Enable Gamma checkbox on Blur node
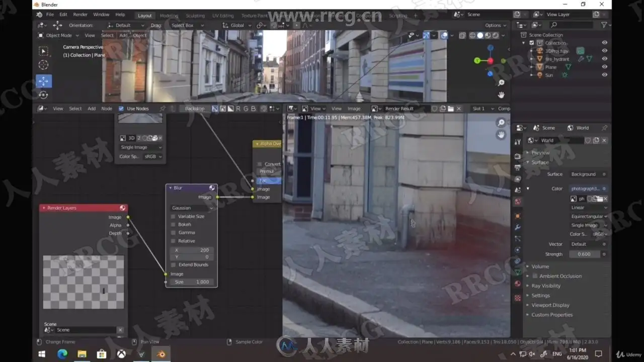This screenshot has width=644, height=362. [174, 233]
